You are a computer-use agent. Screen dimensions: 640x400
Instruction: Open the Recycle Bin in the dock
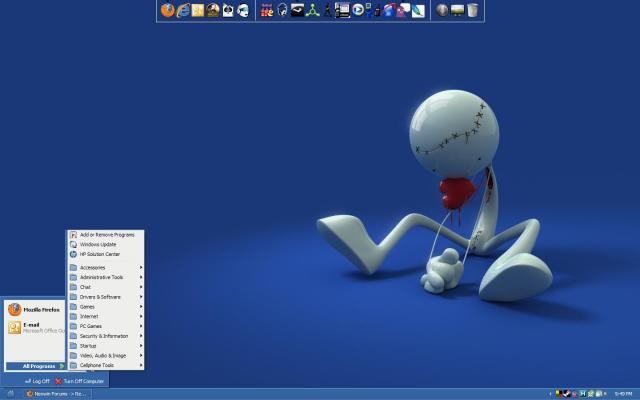pyautogui.click(x=472, y=10)
